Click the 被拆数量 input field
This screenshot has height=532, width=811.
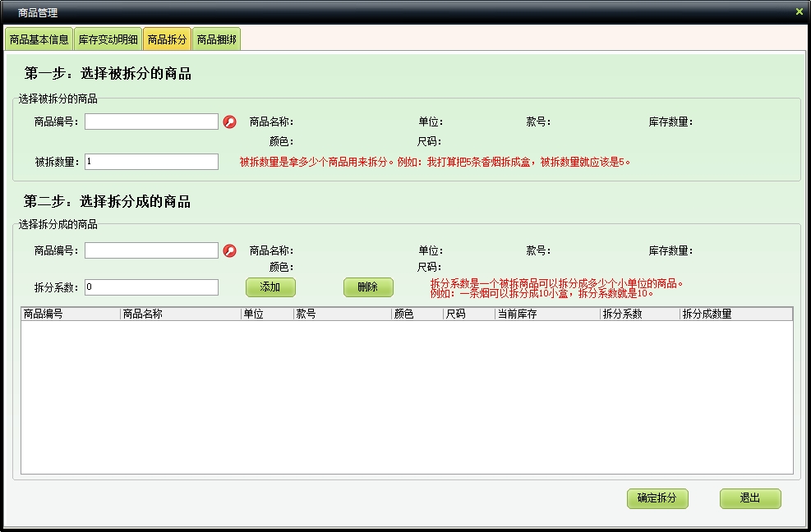click(151, 162)
